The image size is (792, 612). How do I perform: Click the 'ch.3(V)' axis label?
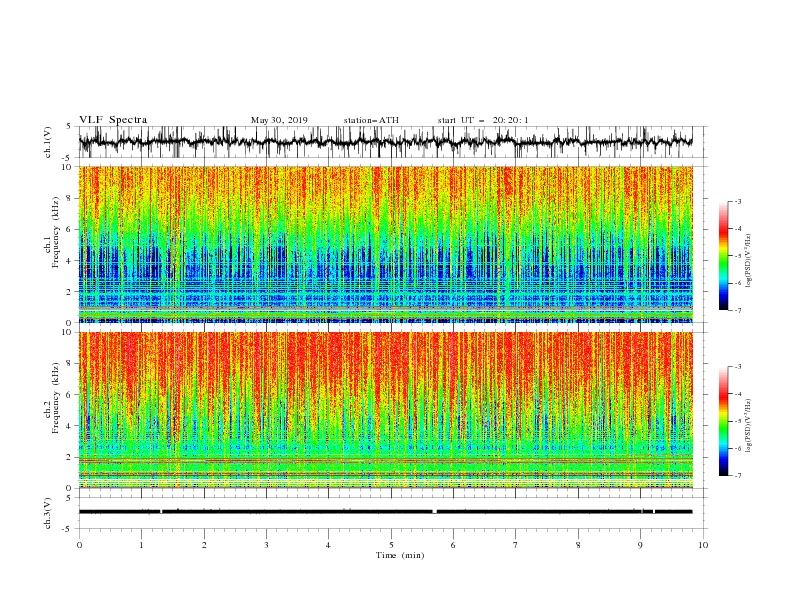point(48,513)
